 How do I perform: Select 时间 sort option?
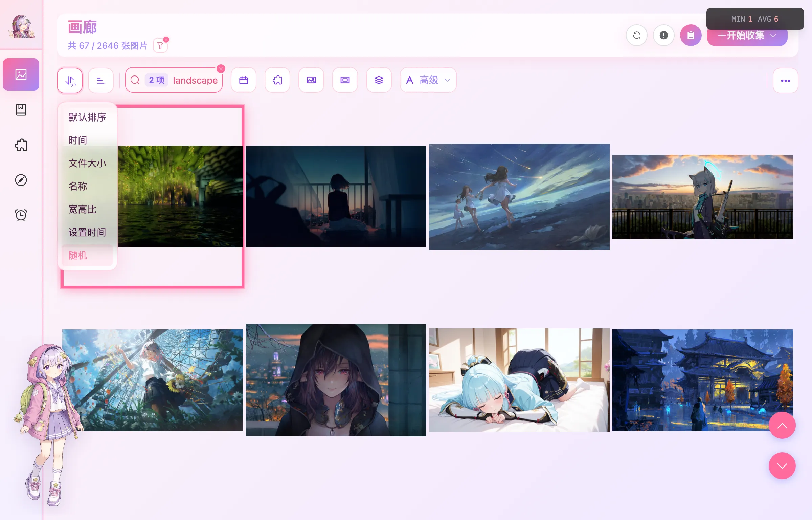(x=87, y=140)
